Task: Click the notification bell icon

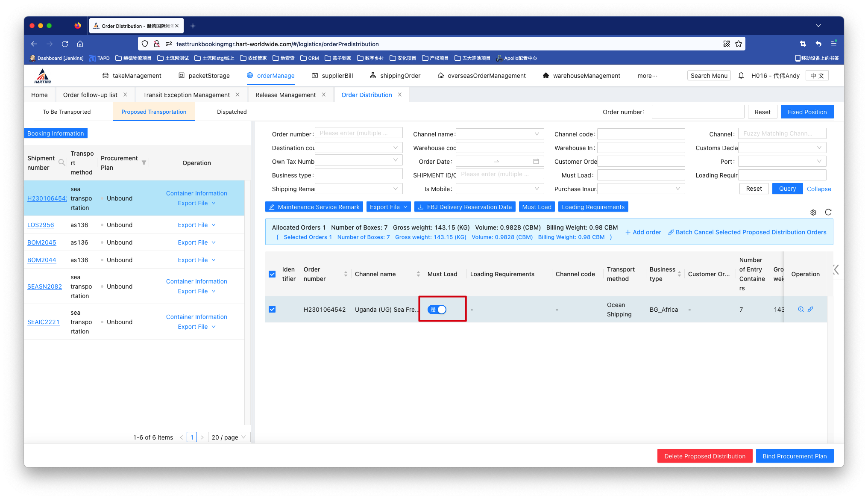Action: tap(741, 76)
